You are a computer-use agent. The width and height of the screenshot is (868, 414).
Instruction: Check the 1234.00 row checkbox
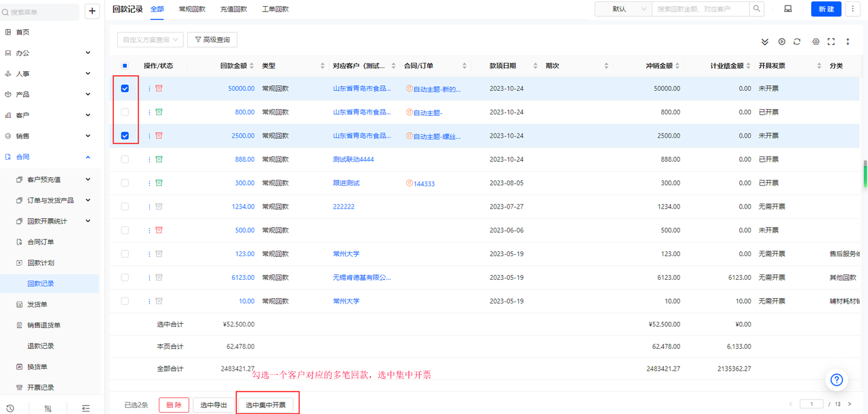125,207
